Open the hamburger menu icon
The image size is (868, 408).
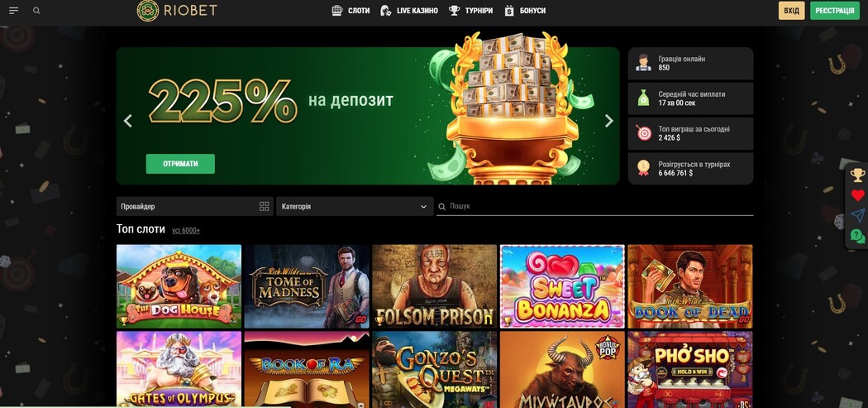pyautogui.click(x=14, y=11)
